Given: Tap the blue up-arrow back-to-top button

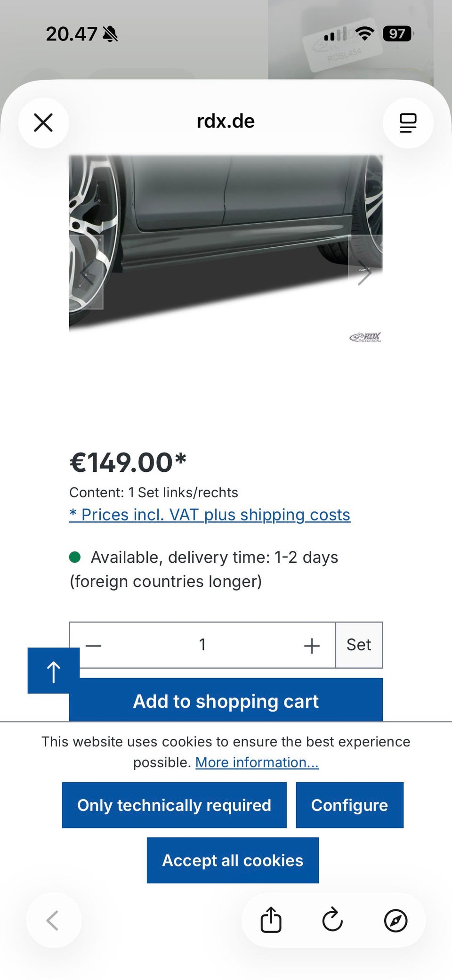Looking at the screenshot, I should [54, 671].
